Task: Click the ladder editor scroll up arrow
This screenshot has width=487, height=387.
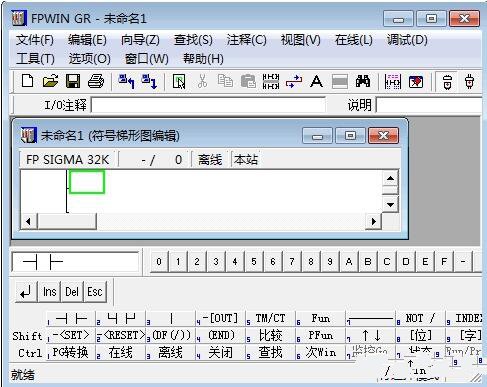Action: pos(390,179)
